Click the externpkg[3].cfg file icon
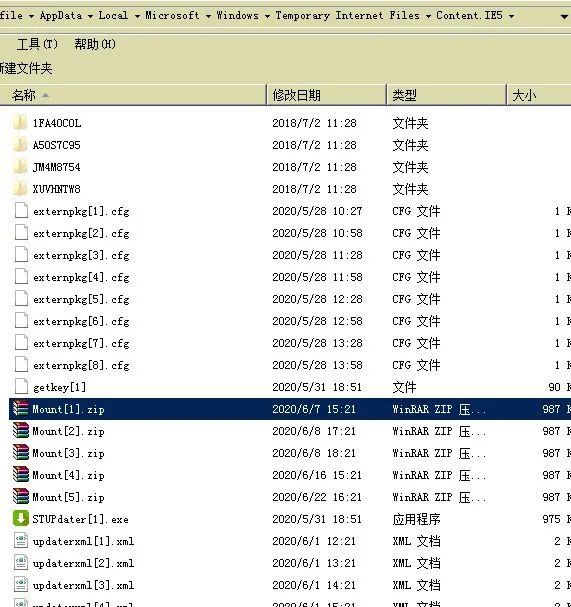The width and height of the screenshot is (571, 607). click(x=21, y=255)
